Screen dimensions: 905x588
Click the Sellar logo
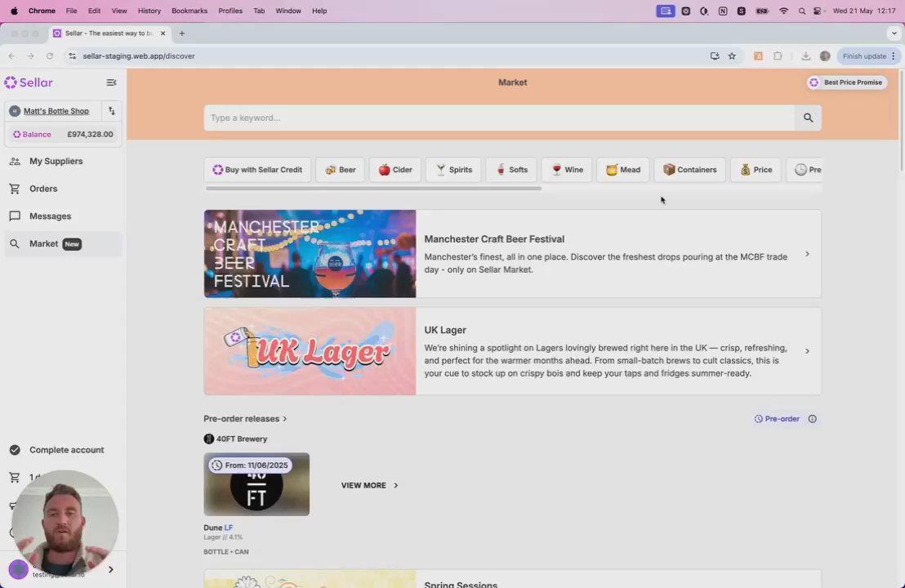tap(29, 82)
